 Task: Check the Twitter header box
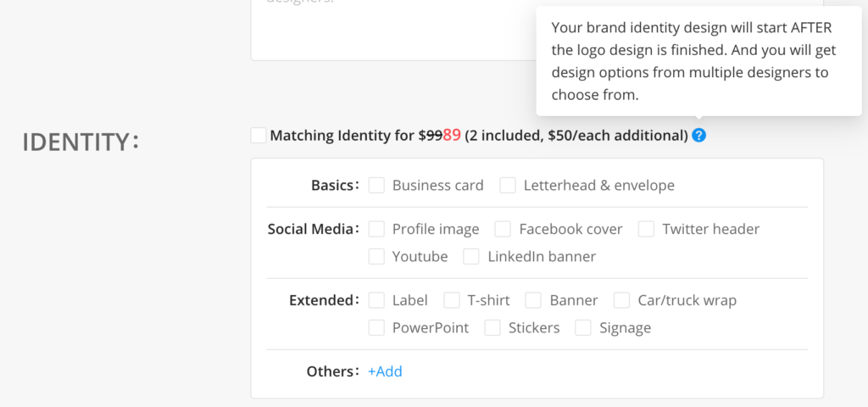(x=647, y=229)
